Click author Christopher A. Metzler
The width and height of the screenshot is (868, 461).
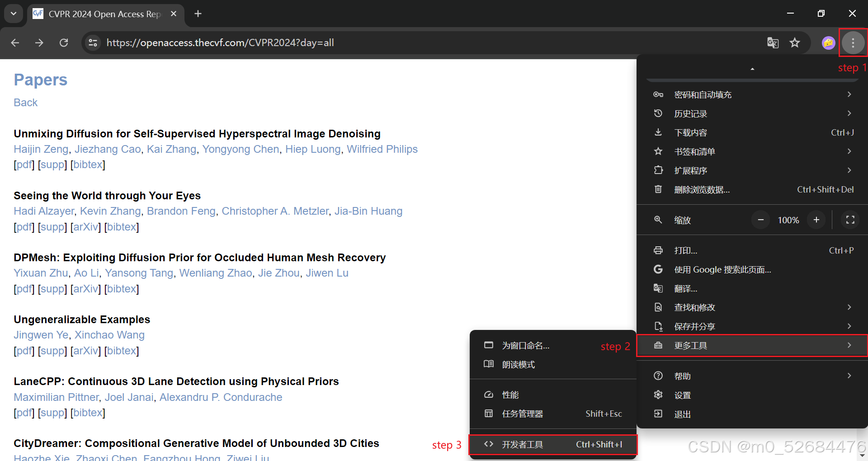pos(275,211)
